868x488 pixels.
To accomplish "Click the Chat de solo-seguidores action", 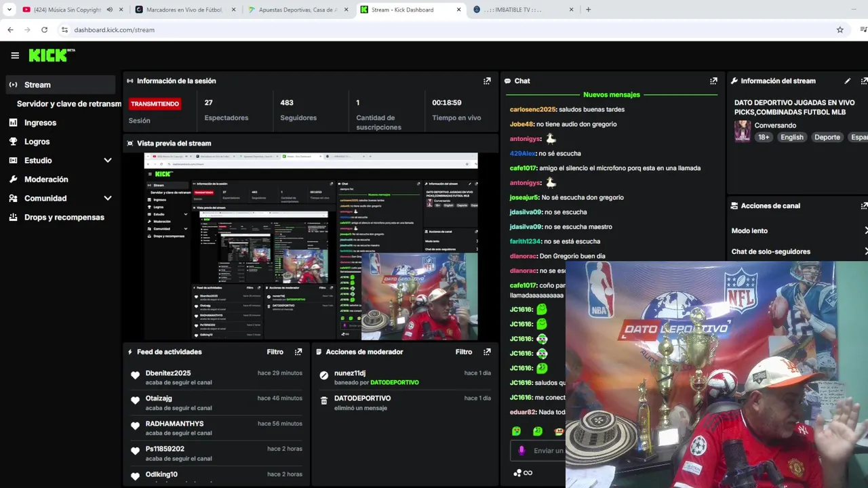I will click(x=800, y=251).
